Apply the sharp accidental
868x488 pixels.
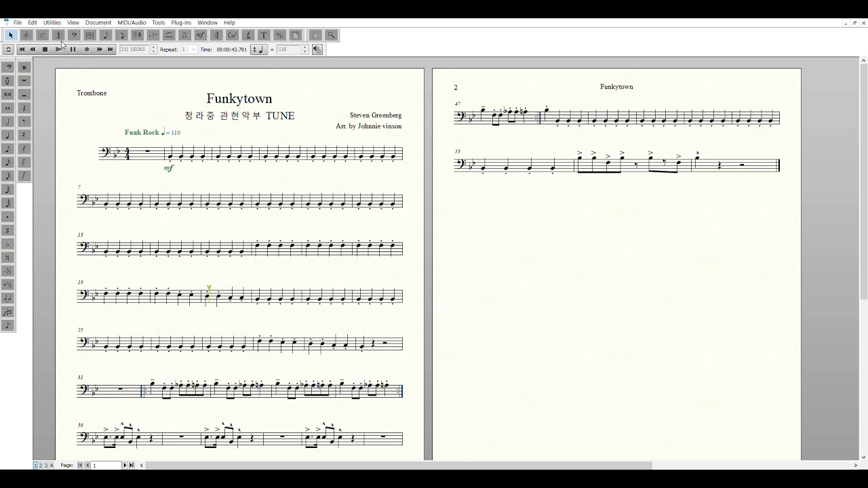8,230
